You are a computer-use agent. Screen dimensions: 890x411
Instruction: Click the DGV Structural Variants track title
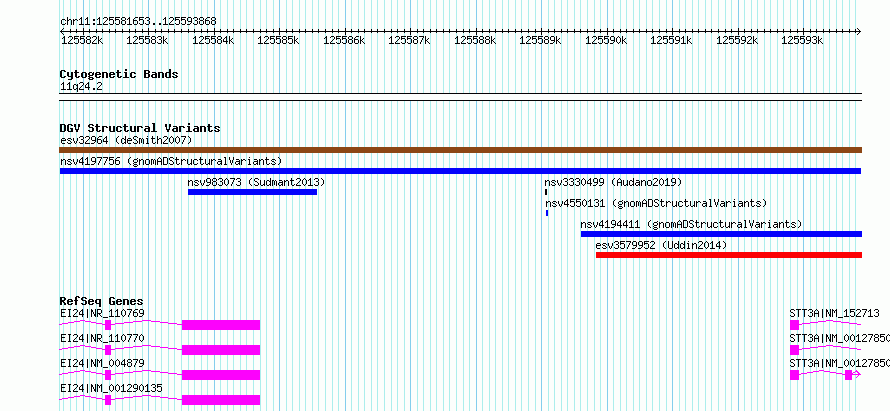140,128
